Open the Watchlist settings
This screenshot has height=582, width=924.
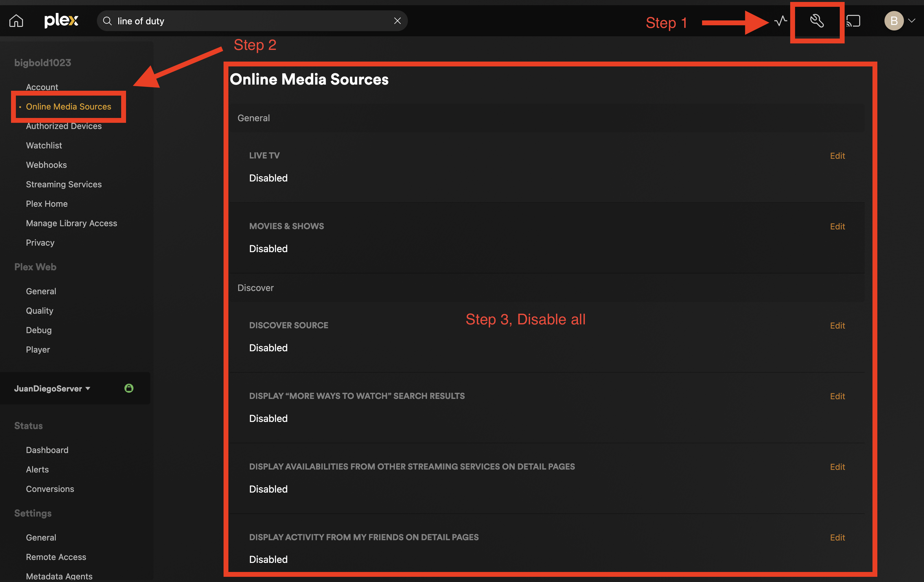(x=44, y=145)
